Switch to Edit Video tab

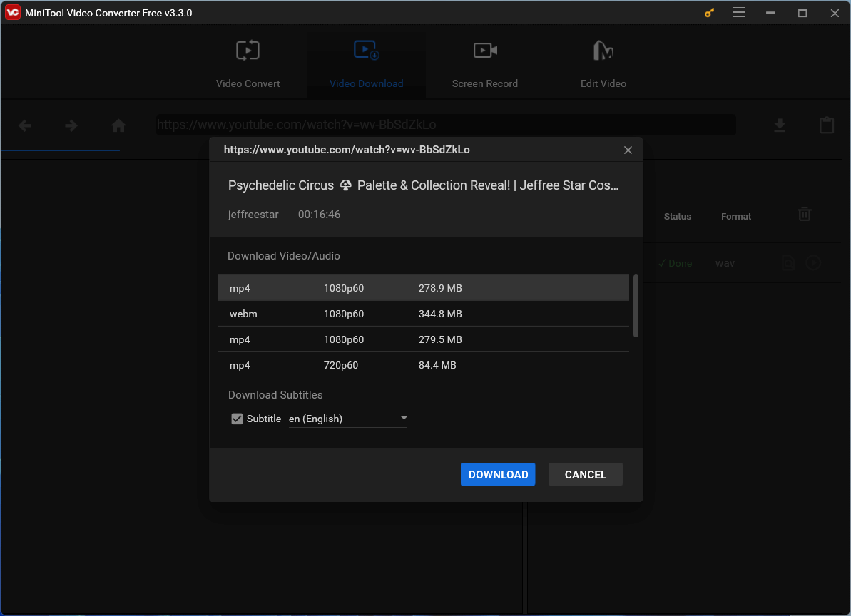click(x=603, y=65)
